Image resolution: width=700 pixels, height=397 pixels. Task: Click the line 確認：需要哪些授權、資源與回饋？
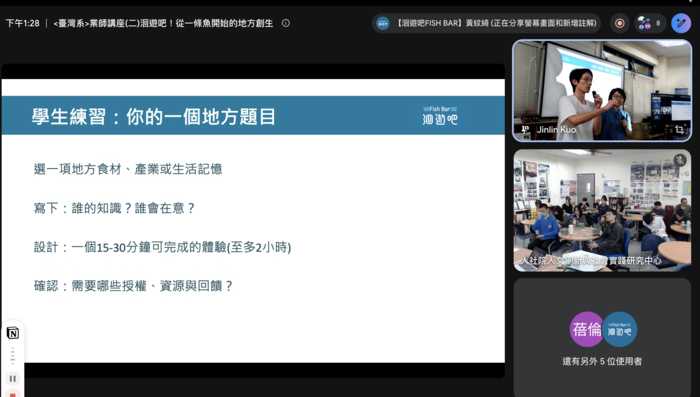pos(133,286)
